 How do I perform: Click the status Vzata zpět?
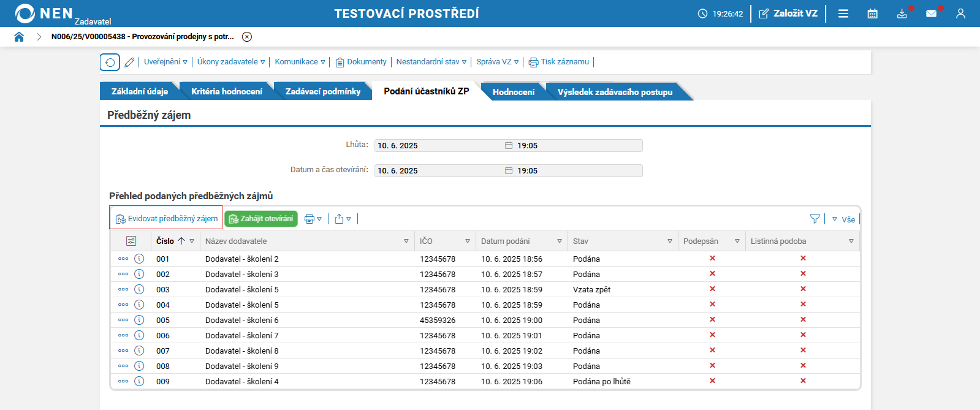click(592, 289)
